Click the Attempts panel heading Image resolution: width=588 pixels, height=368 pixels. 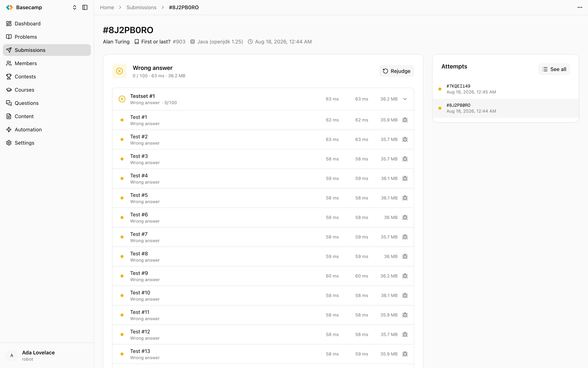tap(454, 66)
